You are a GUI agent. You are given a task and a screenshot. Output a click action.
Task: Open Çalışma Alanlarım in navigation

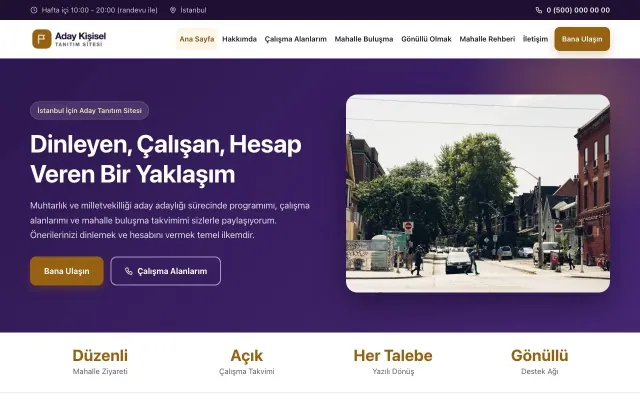(296, 39)
